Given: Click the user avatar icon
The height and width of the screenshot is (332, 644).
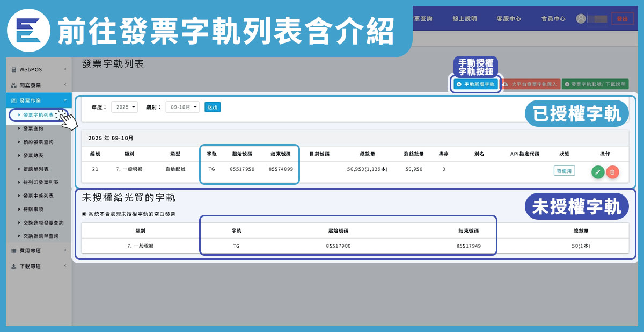Looking at the screenshot, I should [x=581, y=18].
